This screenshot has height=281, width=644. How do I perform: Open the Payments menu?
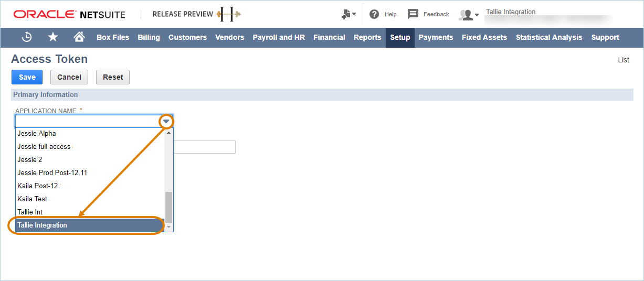click(x=436, y=37)
